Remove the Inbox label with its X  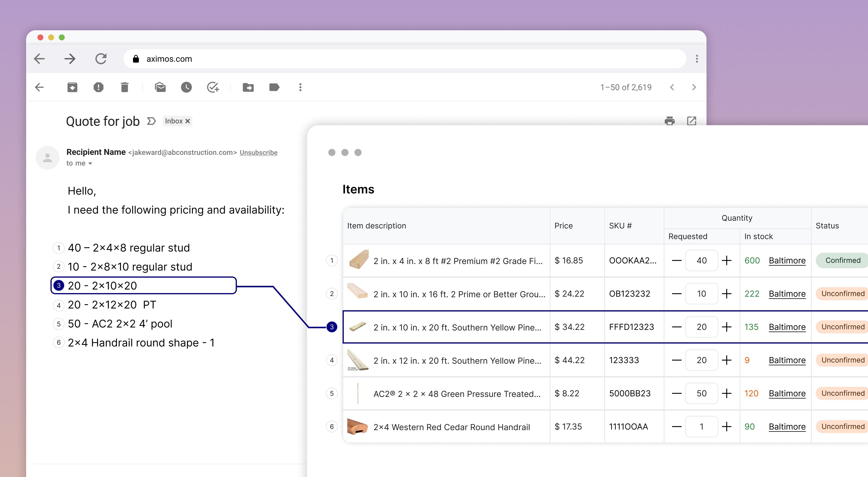coord(188,121)
